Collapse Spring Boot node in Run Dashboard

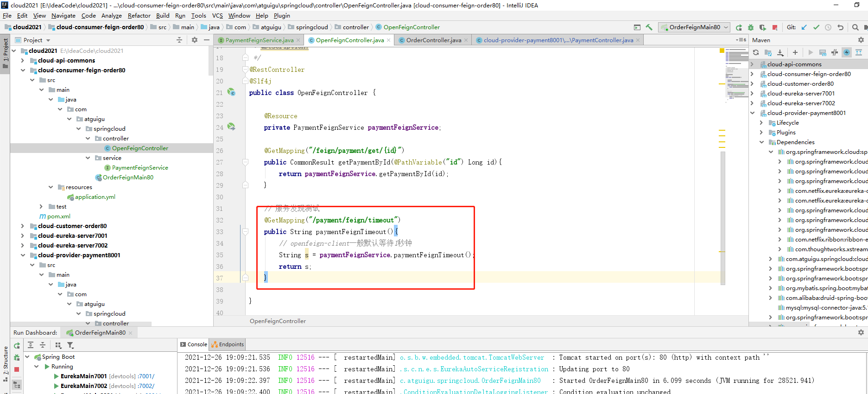27,357
